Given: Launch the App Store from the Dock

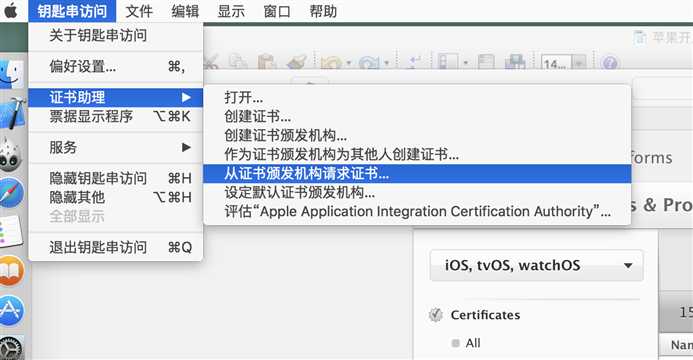Looking at the screenshot, I should 11,310.
